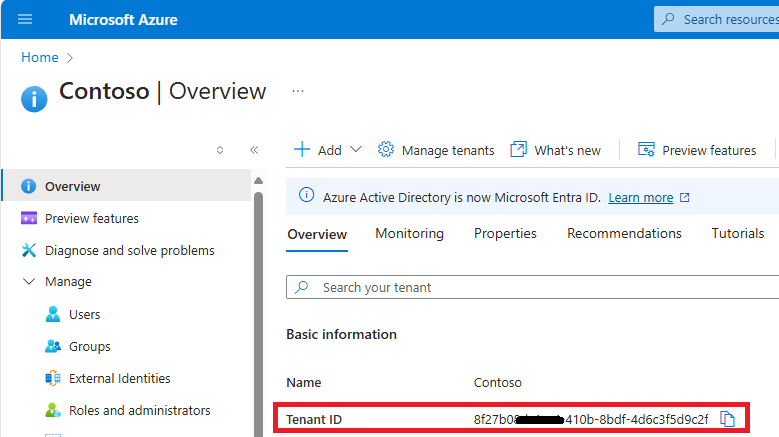Screen dimensions: 779x437
Task: Copy the Tenant ID to clipboard
Action: coord(727,419)
